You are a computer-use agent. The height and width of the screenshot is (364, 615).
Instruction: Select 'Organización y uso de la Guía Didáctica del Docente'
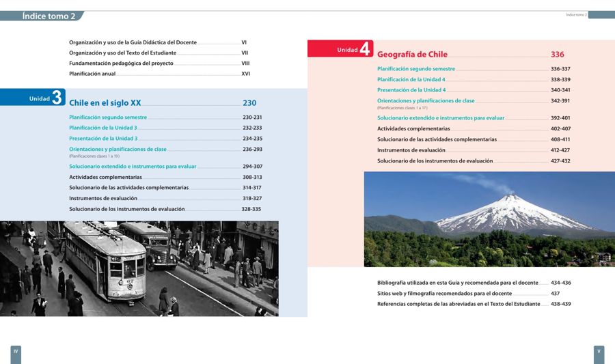point(133,42)
